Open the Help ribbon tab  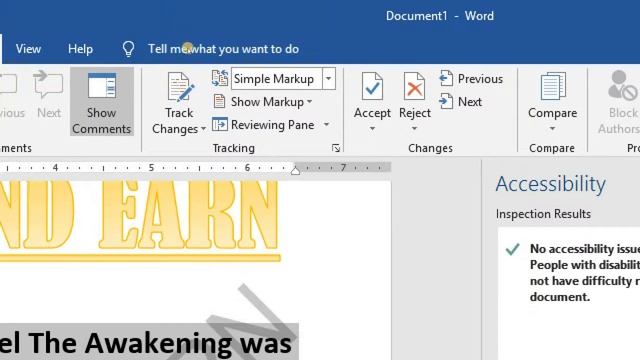80,49
